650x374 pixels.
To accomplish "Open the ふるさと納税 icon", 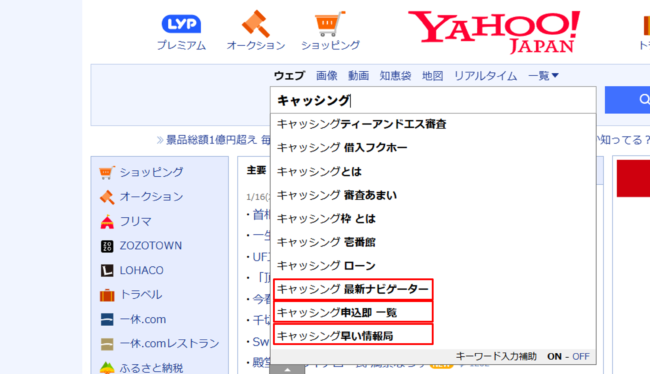I will pos(107,367).
